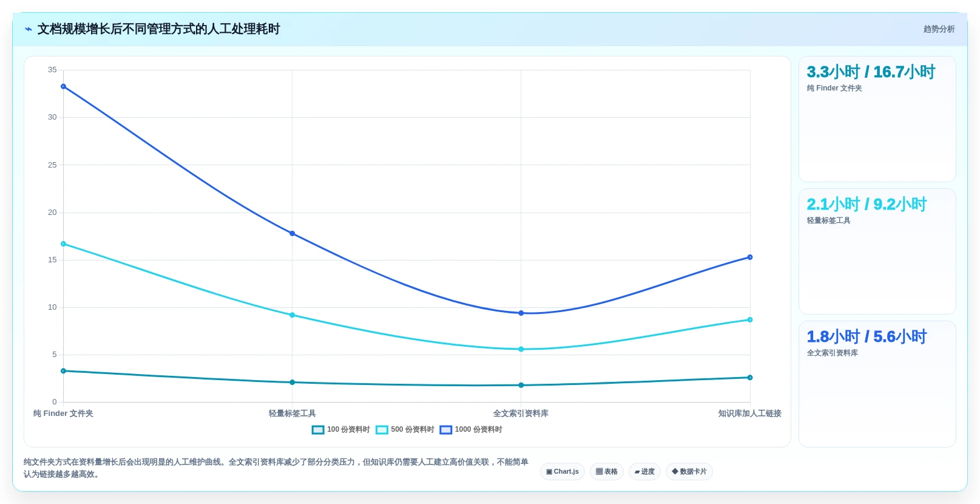Click 500 份 data point at 纯 Finder 文件夹
Image resolution: width=980 pixels, height=504 pixels.
63,244
